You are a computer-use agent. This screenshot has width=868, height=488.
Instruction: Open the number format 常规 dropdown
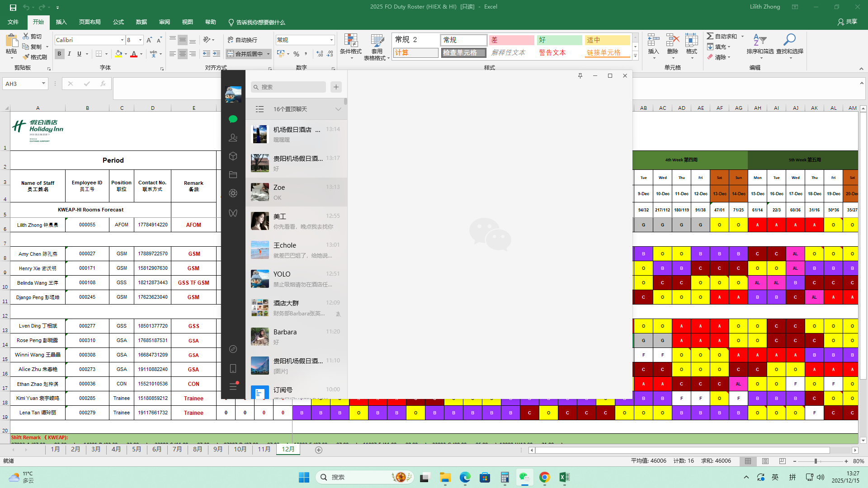(331, 40)
